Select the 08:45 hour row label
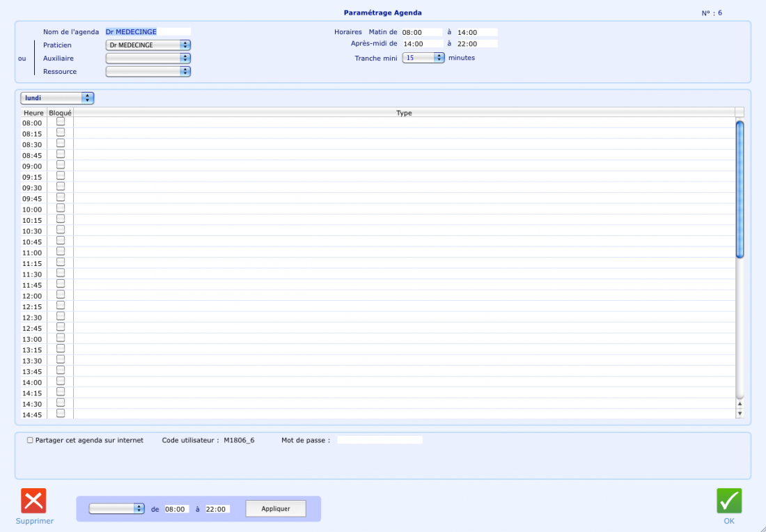This screenshot has width=766, height=532. click(x=32, y=155)
